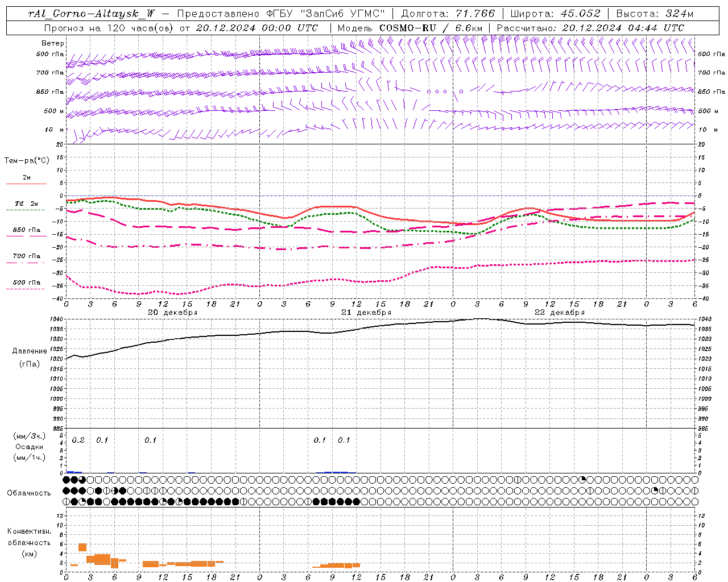Click the (мм/3ч.) precipitation unit label

[x=30, y=436]
